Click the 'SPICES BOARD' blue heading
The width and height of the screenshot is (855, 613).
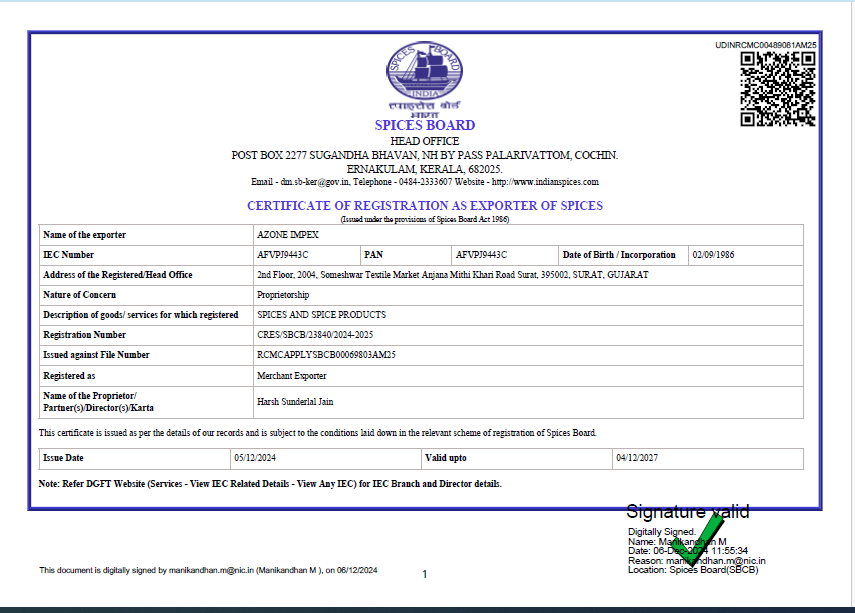(x=425, y=125)
